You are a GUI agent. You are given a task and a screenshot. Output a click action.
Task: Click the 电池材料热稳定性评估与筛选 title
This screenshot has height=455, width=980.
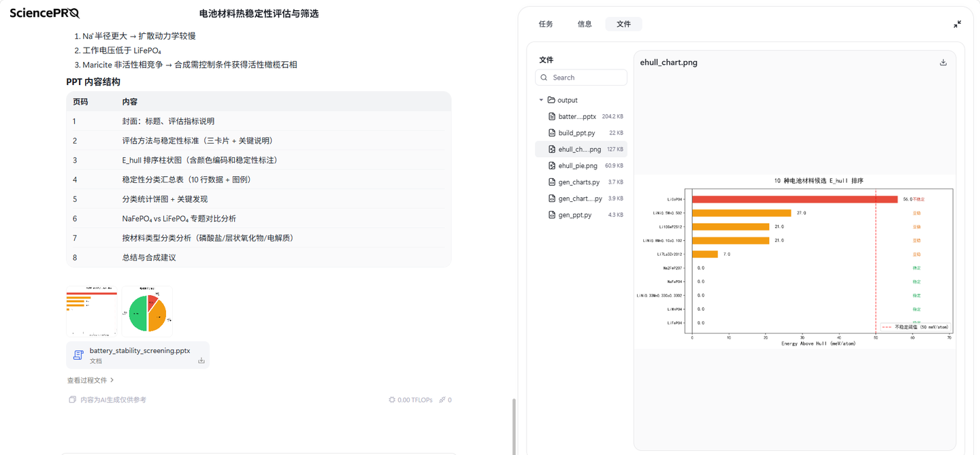[259, 14]
